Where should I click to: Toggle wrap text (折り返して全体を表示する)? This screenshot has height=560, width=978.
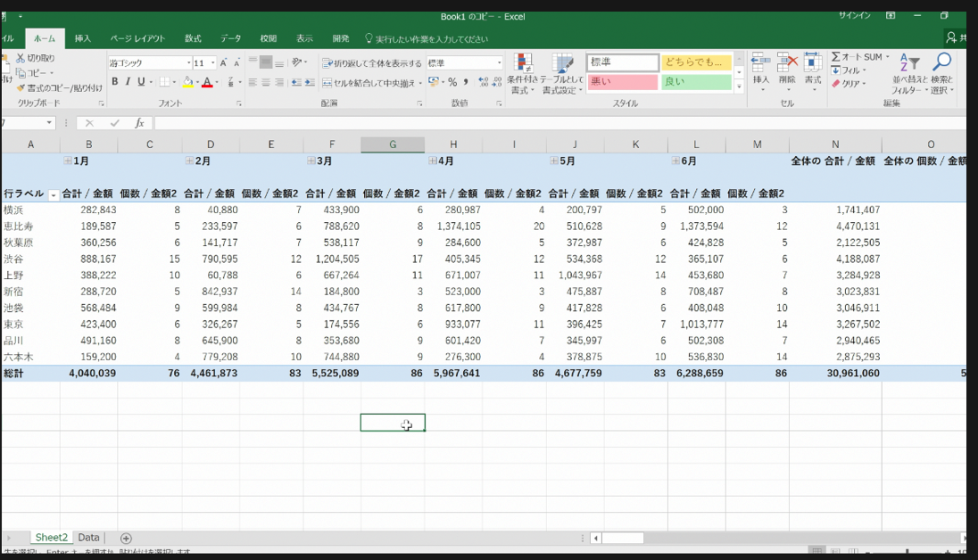(372, 63)
